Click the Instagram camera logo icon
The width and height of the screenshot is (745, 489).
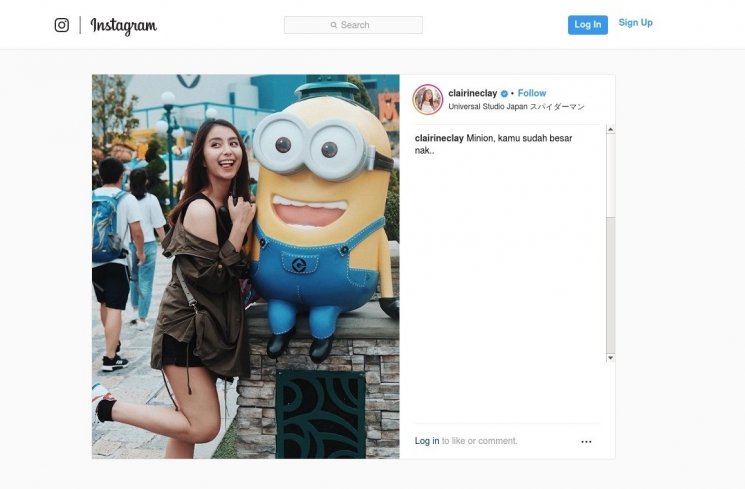point(62,25)
